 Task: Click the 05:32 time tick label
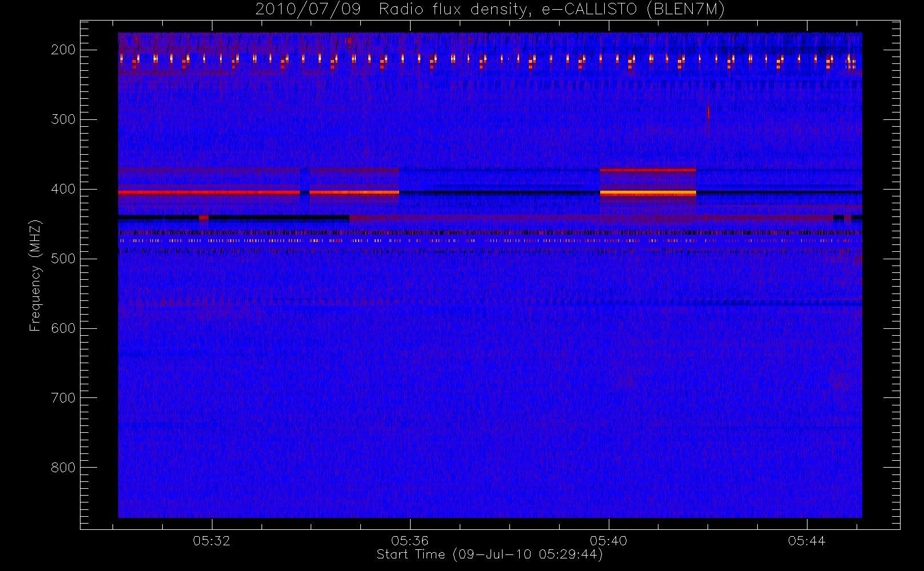point(211,541)
